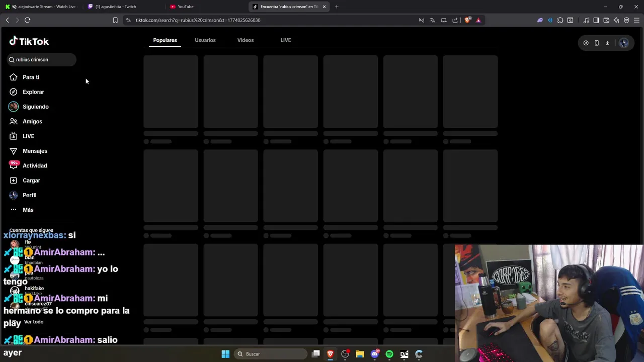Open the music playlist toolbar icon
The height and width of the screenshot is (362, 644).
(587, 20)
